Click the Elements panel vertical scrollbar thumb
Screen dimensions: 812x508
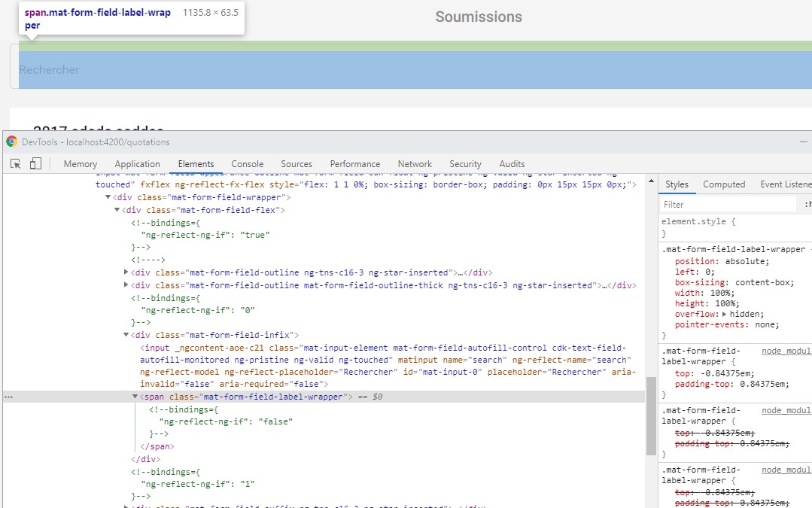tap(651, 416)
